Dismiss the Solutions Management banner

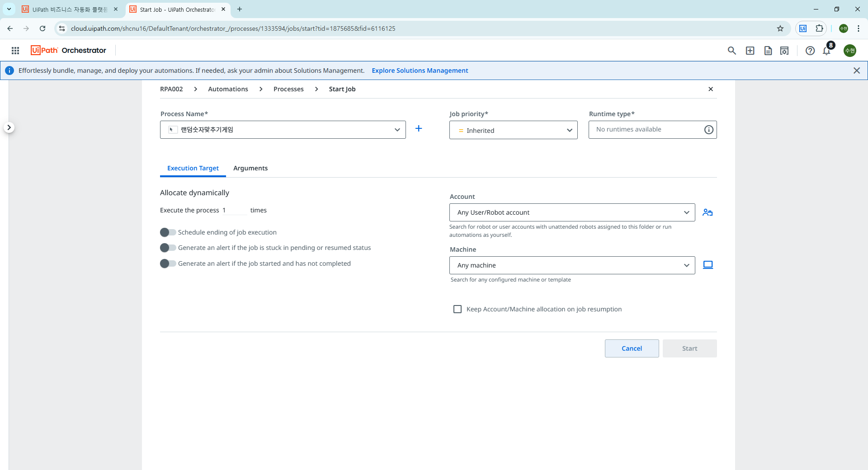pos(856,70)
